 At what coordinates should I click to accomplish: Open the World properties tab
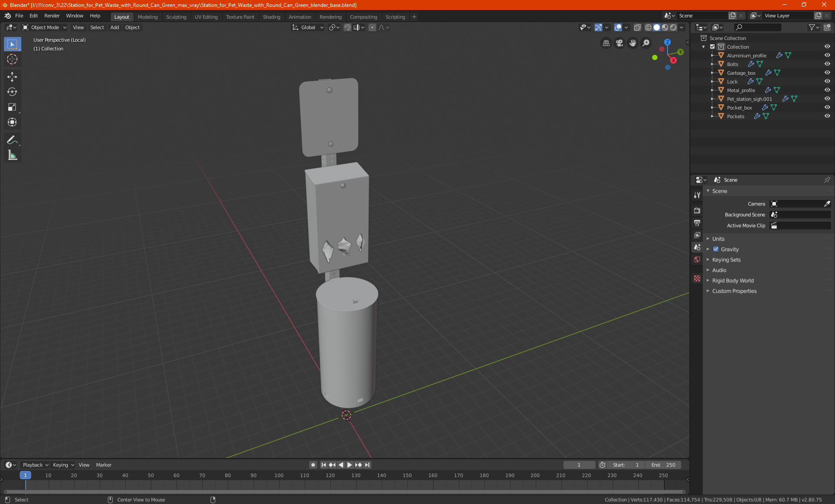[697, 259]
